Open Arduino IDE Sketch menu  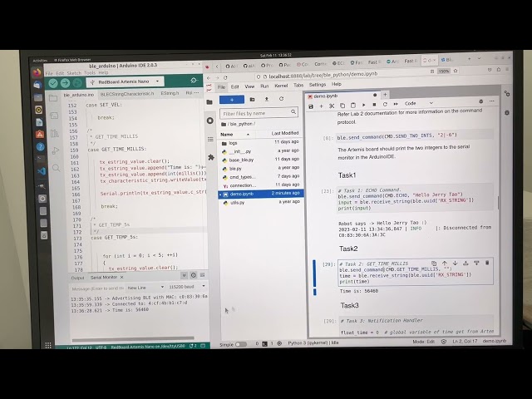(x=74, y=73)
